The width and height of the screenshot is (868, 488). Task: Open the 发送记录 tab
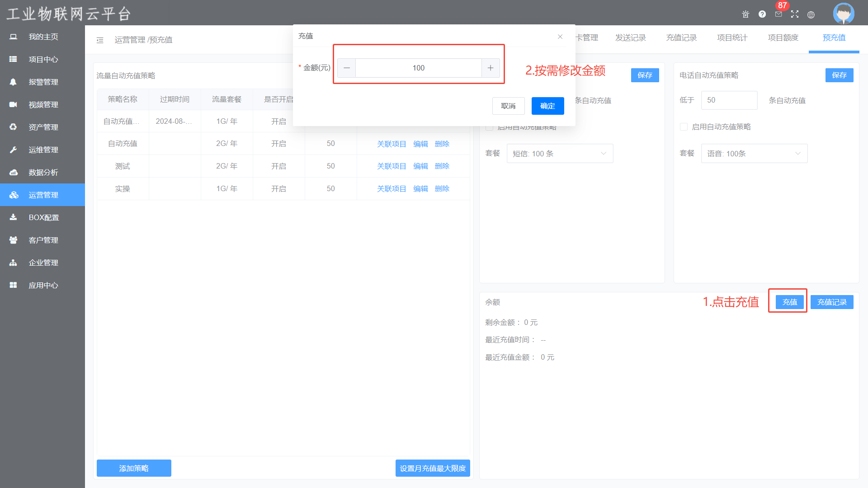[x=630, y=38]
